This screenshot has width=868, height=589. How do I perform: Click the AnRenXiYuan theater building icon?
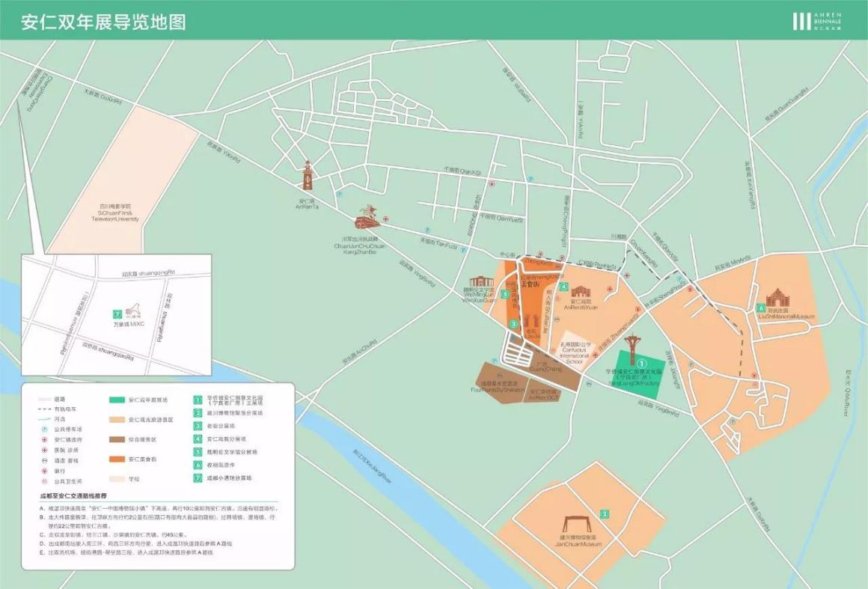581,291
